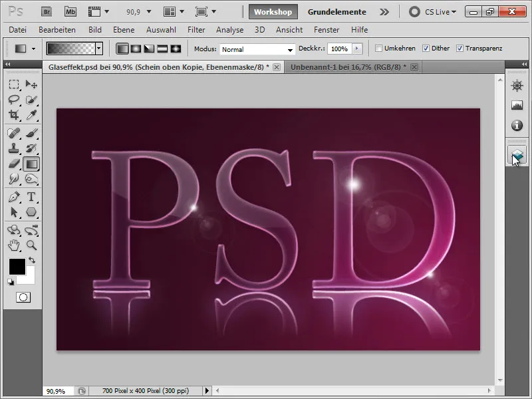Open the Ansicht menu
The image size is (532, 399).
tap(289, 30)
